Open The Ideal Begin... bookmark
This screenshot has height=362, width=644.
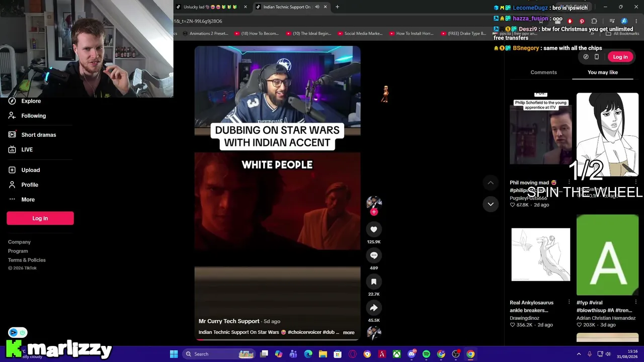click(x=308, y=34)
